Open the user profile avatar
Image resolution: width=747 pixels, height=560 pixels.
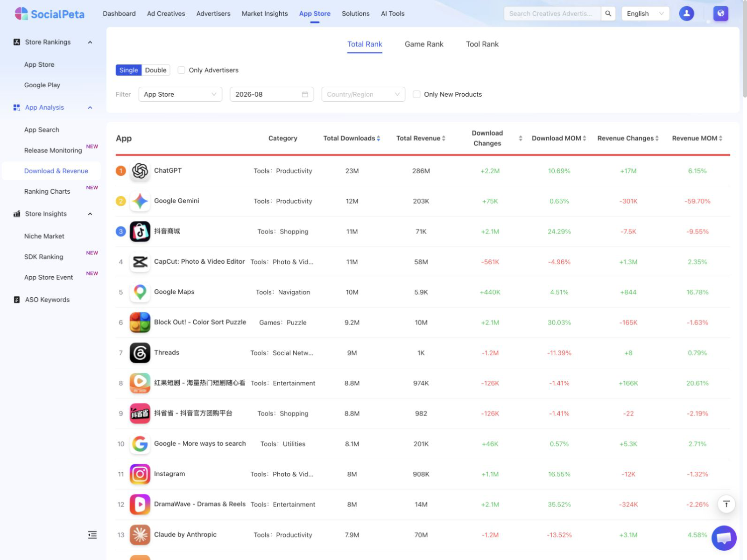[x=686, y=14]
